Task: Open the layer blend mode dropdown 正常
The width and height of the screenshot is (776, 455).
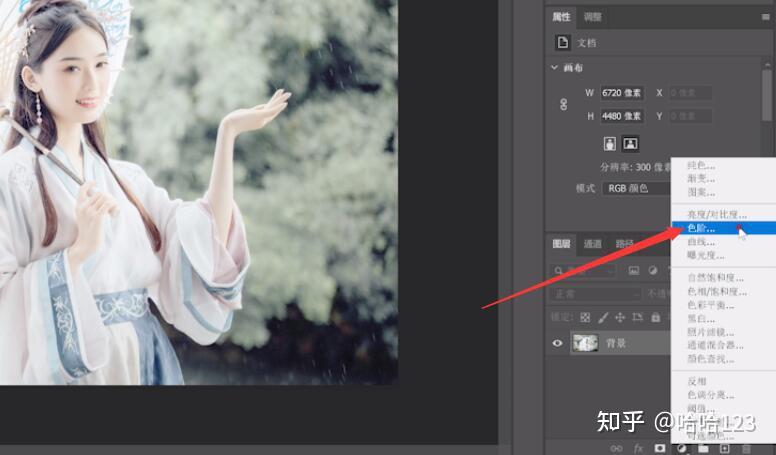Action: pos(595,294)
